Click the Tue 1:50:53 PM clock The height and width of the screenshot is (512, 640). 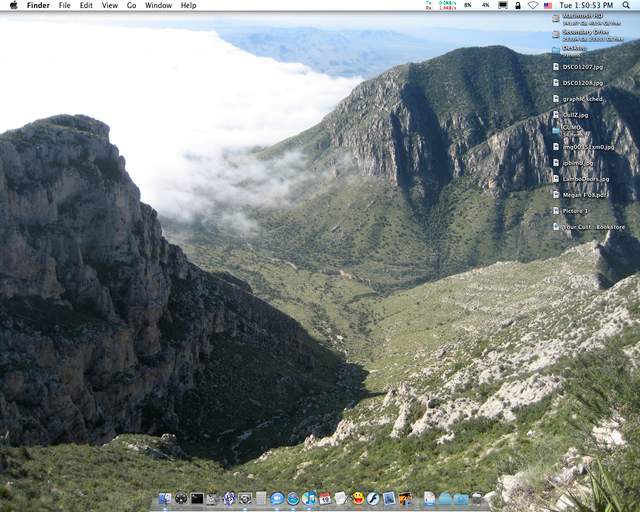[x=586, y=5]
